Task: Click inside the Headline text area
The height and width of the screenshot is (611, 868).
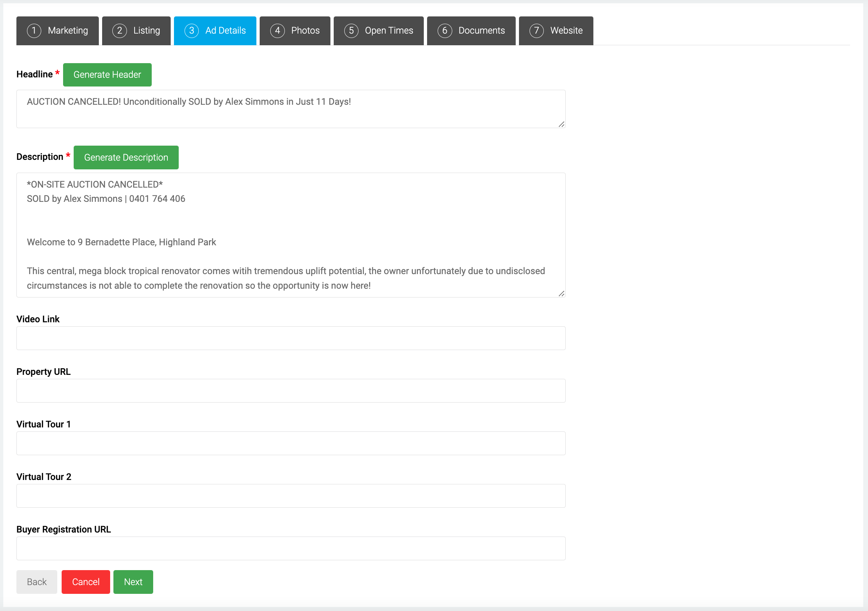Action: tap(290, 109)
